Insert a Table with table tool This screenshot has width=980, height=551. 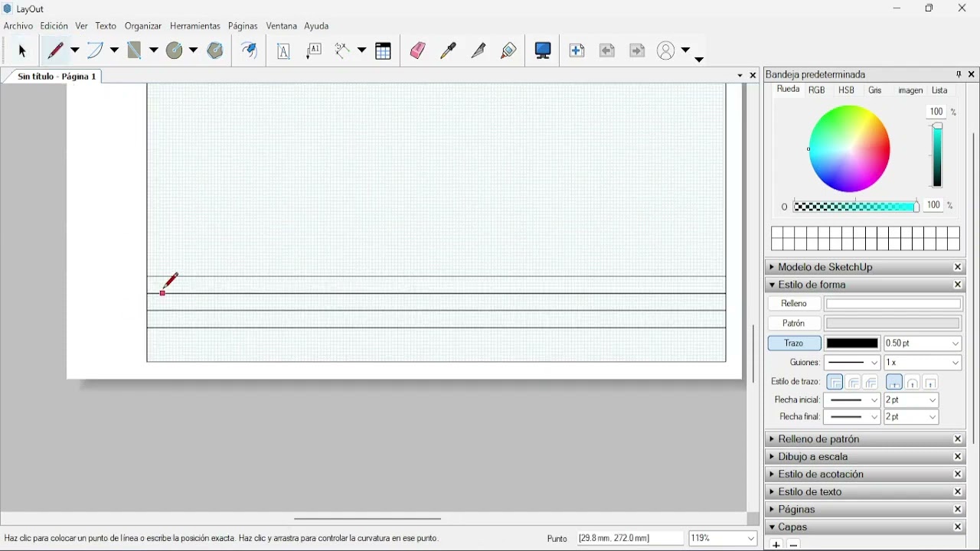click(384, 51)
